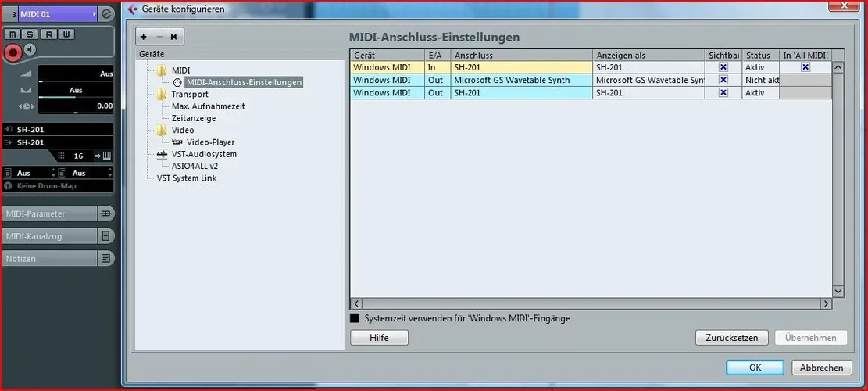This screenshot has height=391, width=868.
Task: Click the Gerät column header
Action: [387, 56]
